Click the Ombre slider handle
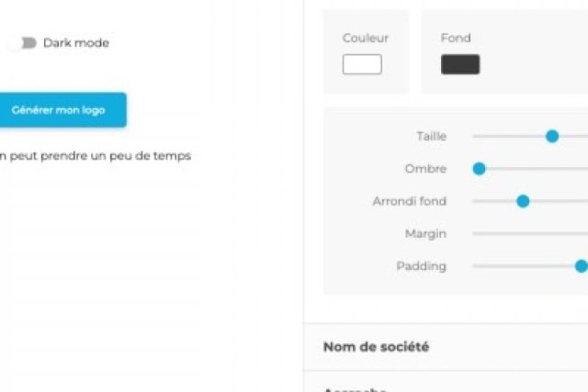The width and height of the screenshot is (588, 392). [479, 169]
